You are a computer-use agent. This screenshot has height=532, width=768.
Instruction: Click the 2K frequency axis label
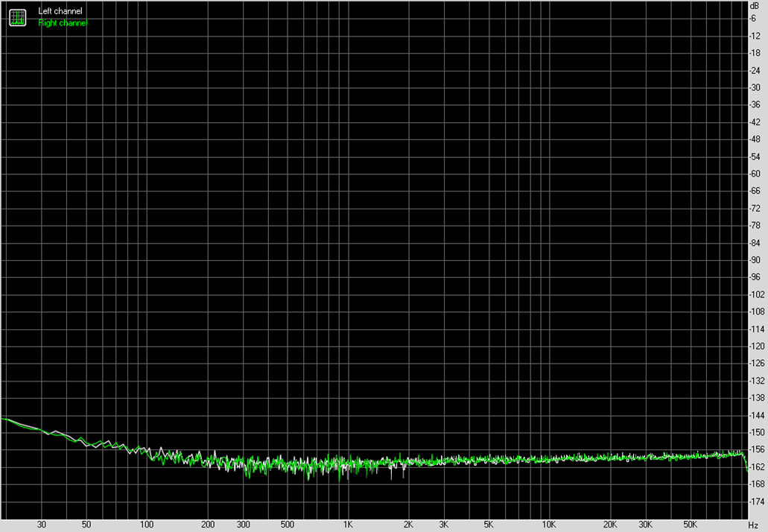tap(408, 525)
